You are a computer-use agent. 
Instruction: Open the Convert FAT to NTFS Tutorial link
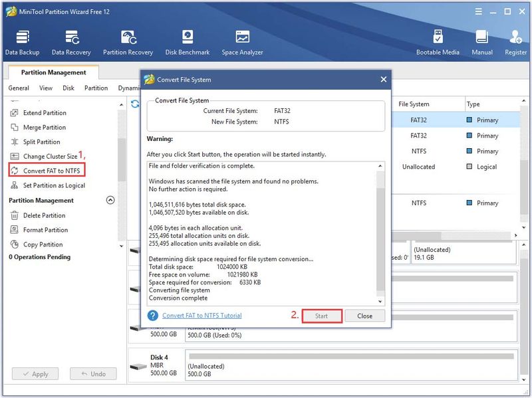(202, 316)
